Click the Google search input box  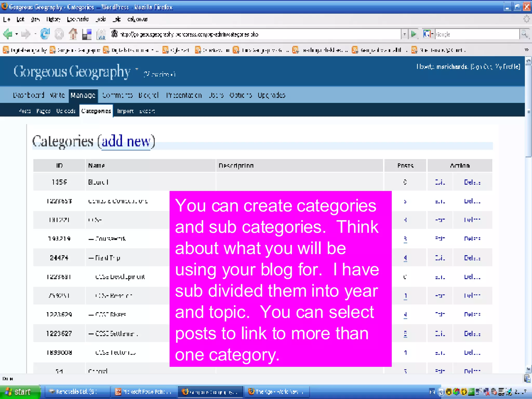pyautogui.click(x=477, y=34)
